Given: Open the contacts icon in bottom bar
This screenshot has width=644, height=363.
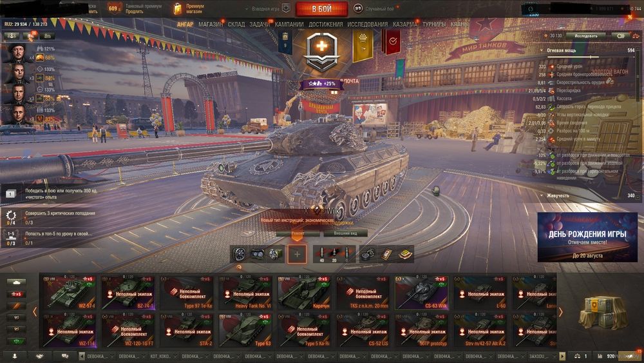Looking at the screenshot, I should (x=15, y=356).
